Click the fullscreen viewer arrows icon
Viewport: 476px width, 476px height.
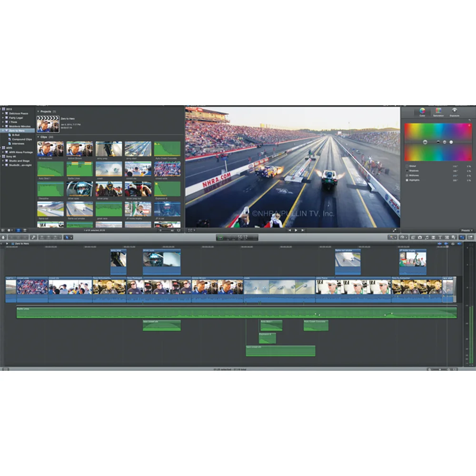click(394, 230)
